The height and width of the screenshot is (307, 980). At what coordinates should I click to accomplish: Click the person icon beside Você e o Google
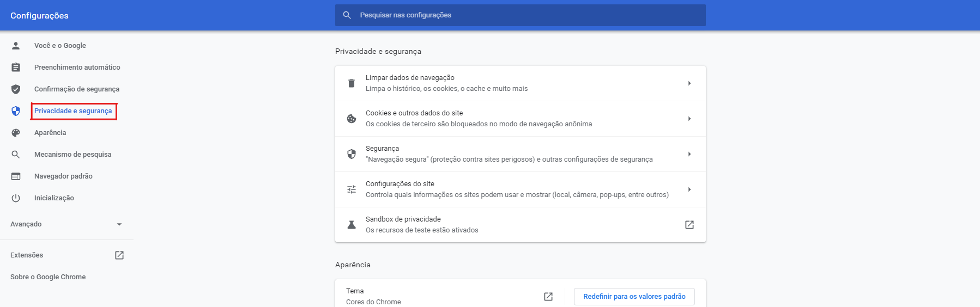16,46
